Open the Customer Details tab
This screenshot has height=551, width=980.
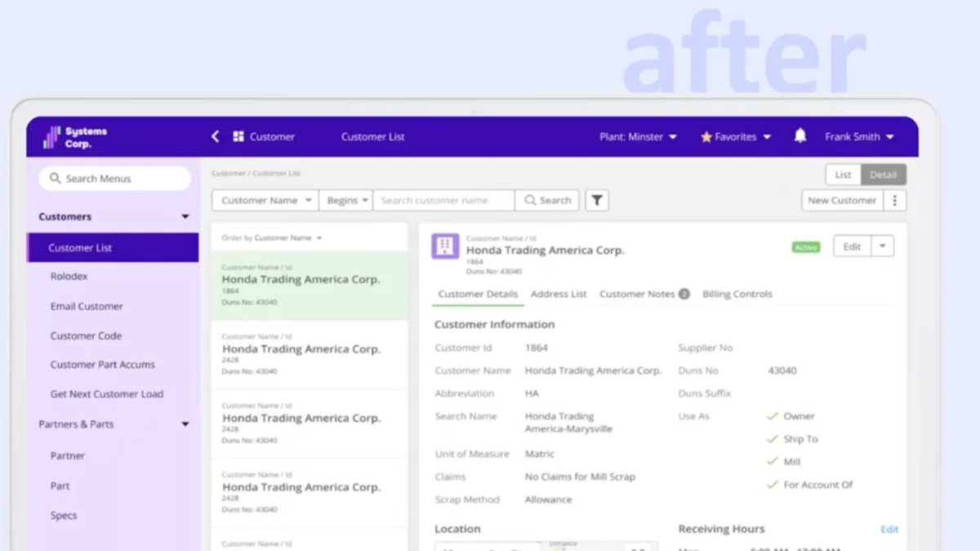478,294
